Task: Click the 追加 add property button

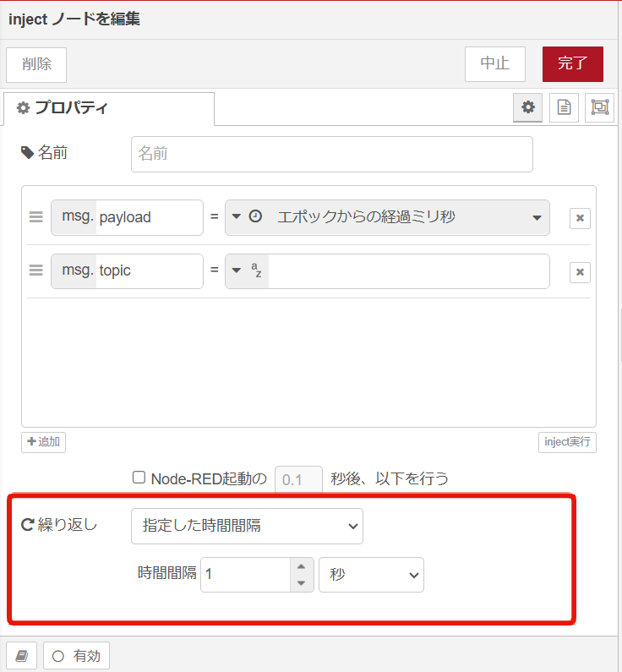Action: [x=44, y=442]
